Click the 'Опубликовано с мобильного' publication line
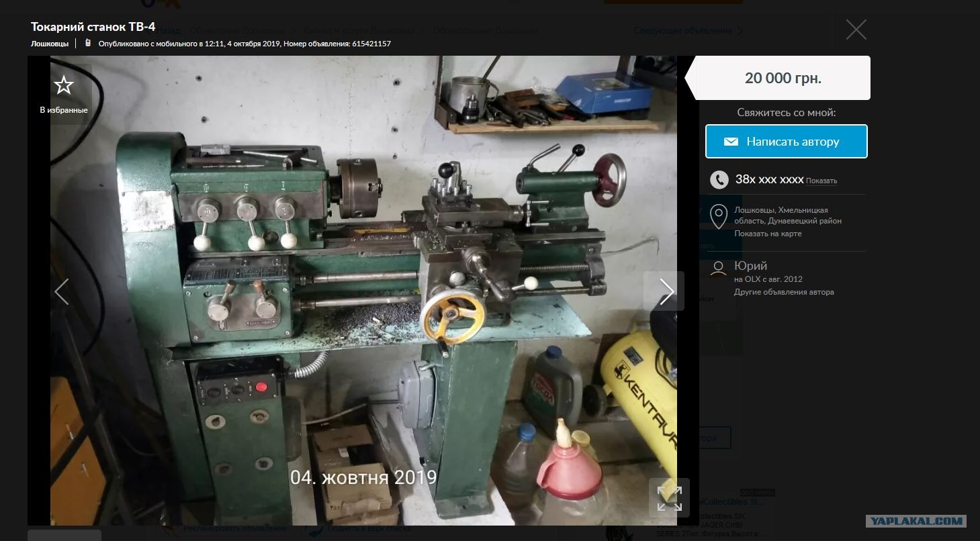 point(244,44)
